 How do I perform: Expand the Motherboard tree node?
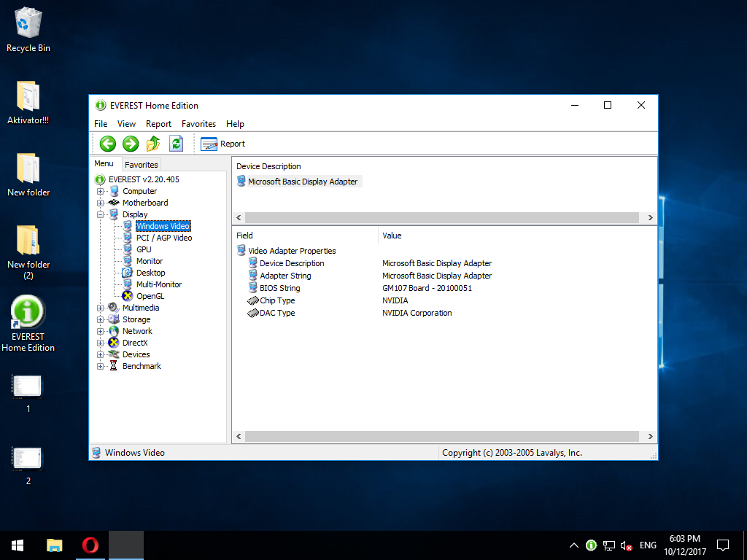pos(100,203)
